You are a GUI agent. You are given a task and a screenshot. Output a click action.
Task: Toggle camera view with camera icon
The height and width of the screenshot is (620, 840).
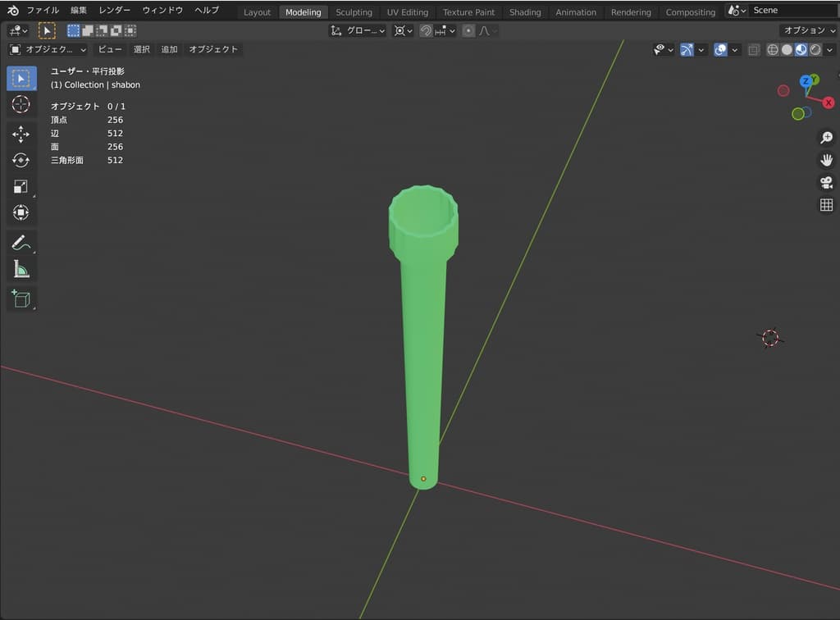click(826, 182)
